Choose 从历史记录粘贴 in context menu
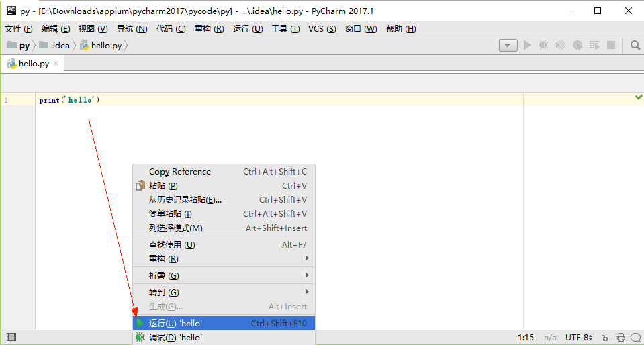Screen dimensions: 644x345 [x=224, y=200]
